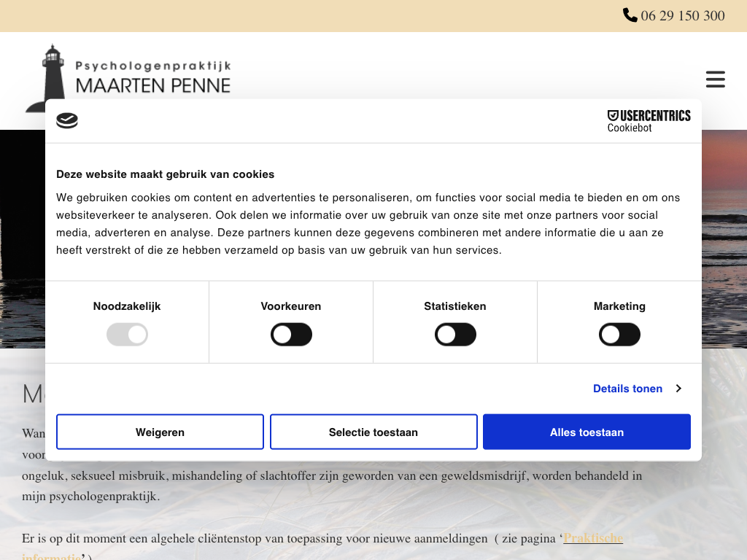This screenshot has width=747, height=560.
Task: Click the Cookiebot oval checkmark logo
Action: coord(67,121)
